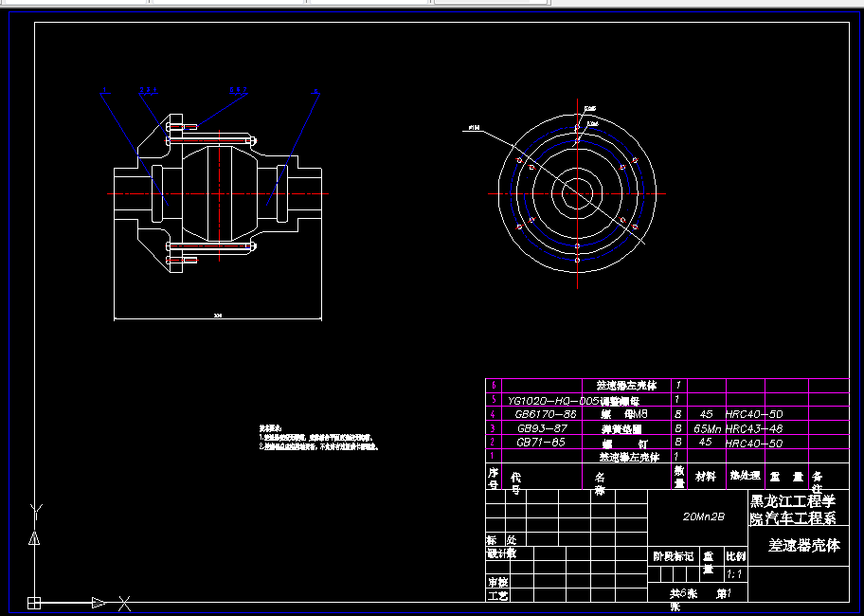The height and width of the screenshot is (616, 864).
Task: Select part name 调整螺母 in row 5
Action: click(620, 401)
